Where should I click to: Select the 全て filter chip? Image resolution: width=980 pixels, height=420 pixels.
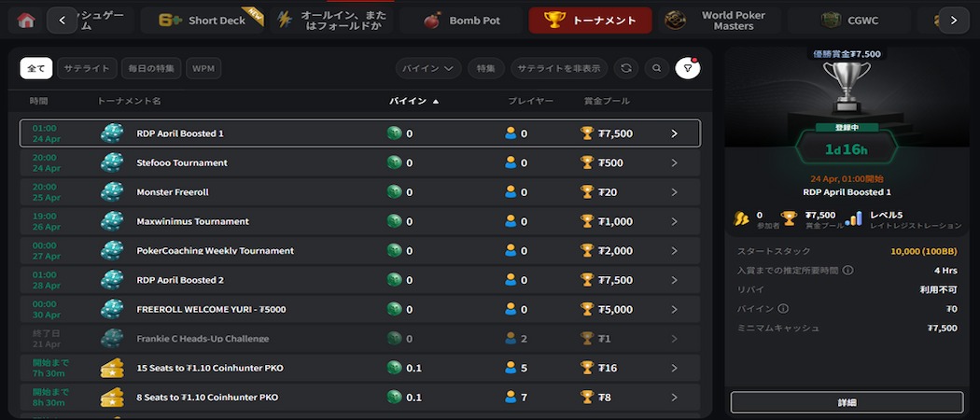36,68
